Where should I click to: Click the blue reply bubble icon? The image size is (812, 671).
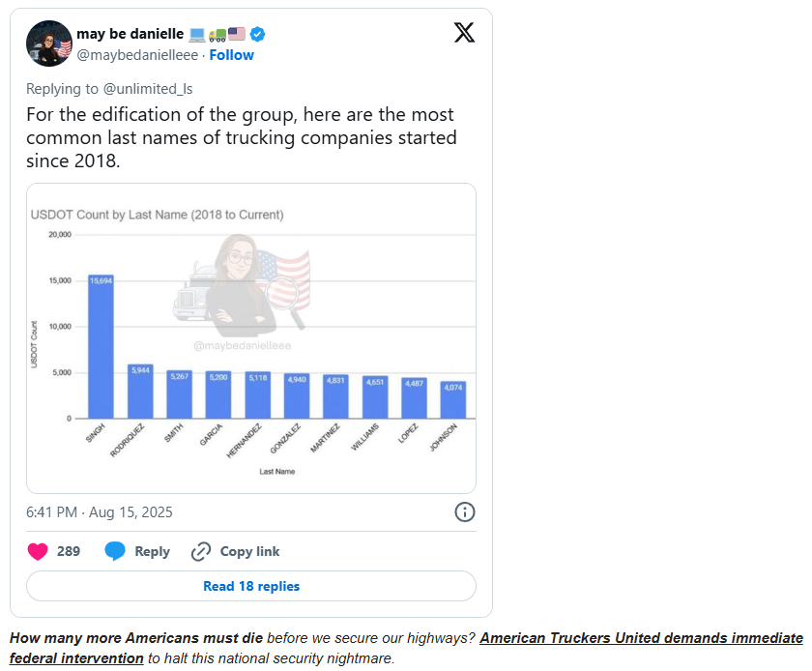(115, 551)
